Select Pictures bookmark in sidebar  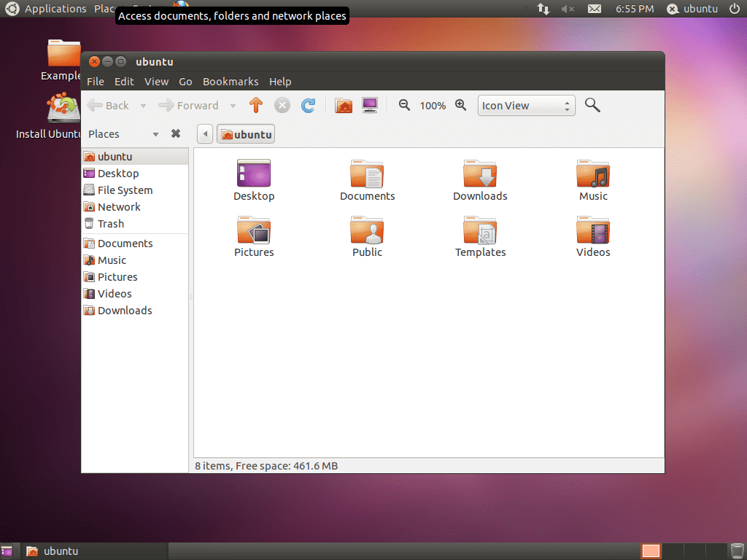pyautogui.click(x=135, y=276)
